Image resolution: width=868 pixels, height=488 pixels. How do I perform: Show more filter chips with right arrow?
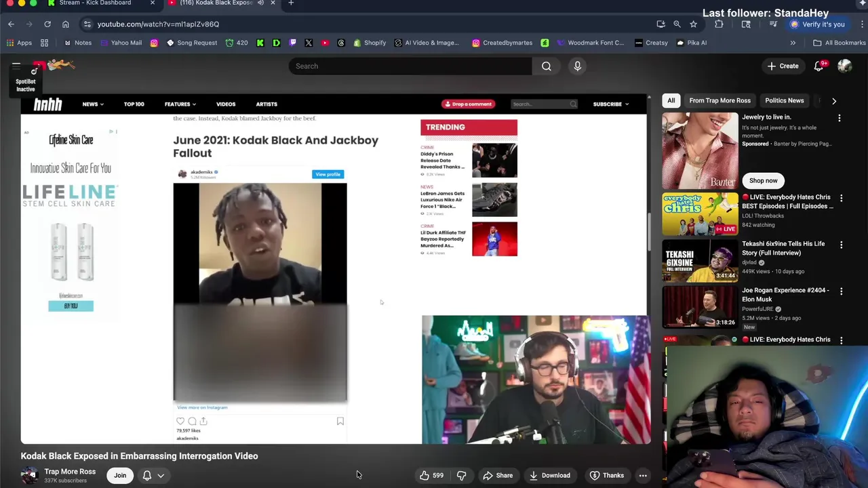pos(834,101)
